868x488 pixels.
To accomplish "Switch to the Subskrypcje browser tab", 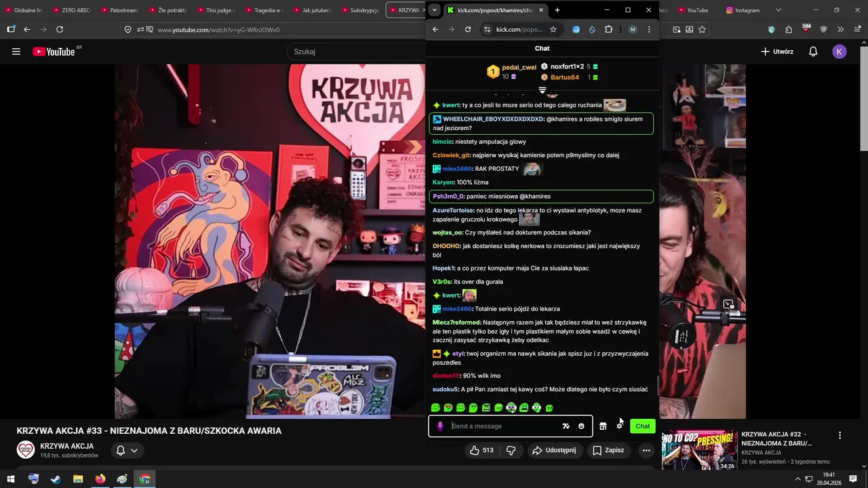I will click(x=361, y=10).
